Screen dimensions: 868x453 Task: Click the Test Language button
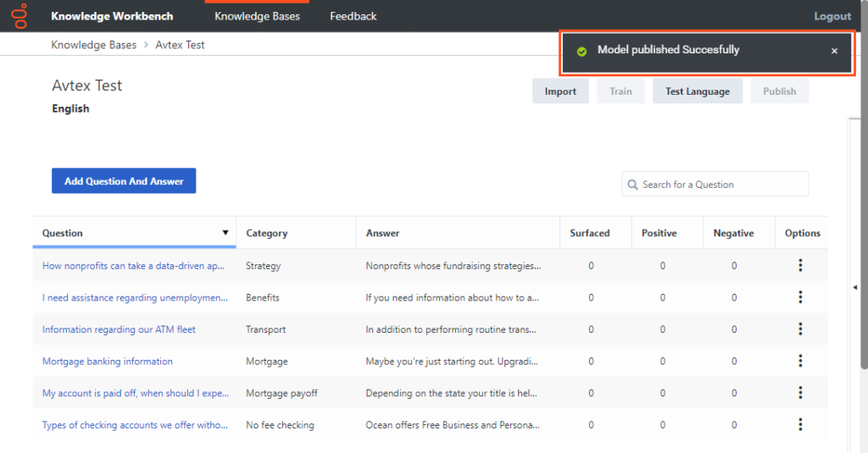698,91
